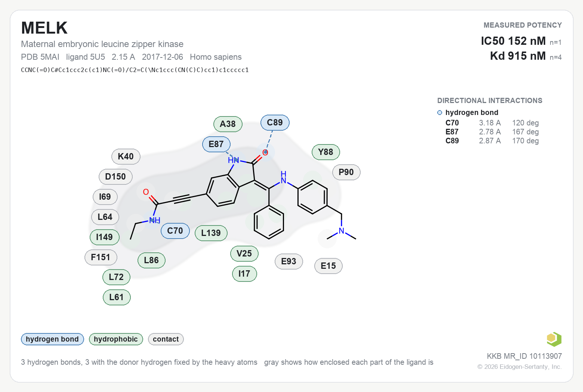Viewport: 583px width, 392px height.
Task: Select the hydrogen bond legend pill
Action: click(x=52, y=339)
